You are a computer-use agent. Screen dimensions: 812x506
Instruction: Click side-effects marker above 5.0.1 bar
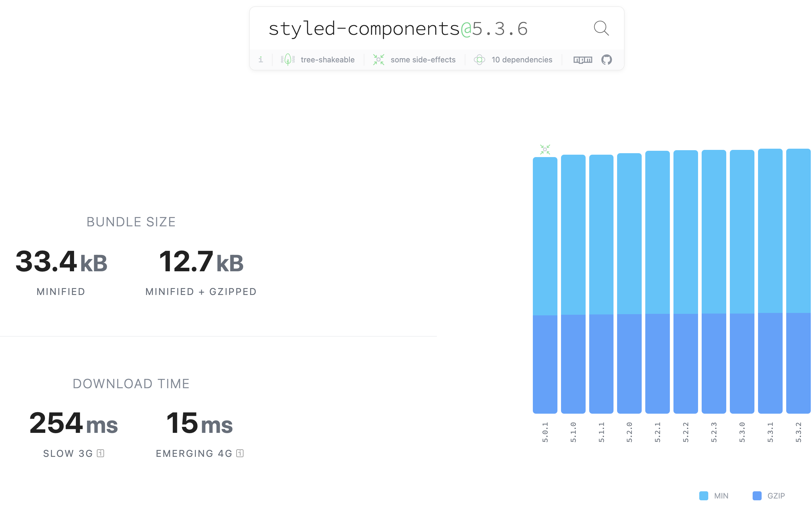coord(545,149)
